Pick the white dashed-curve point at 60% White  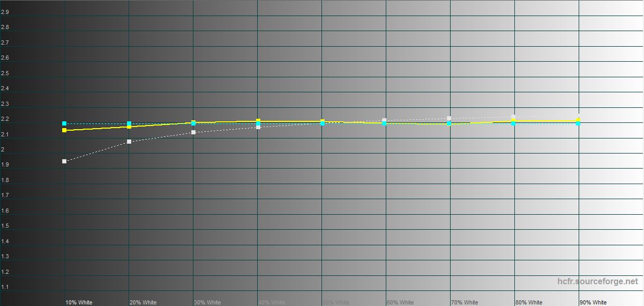coord(384,120)
